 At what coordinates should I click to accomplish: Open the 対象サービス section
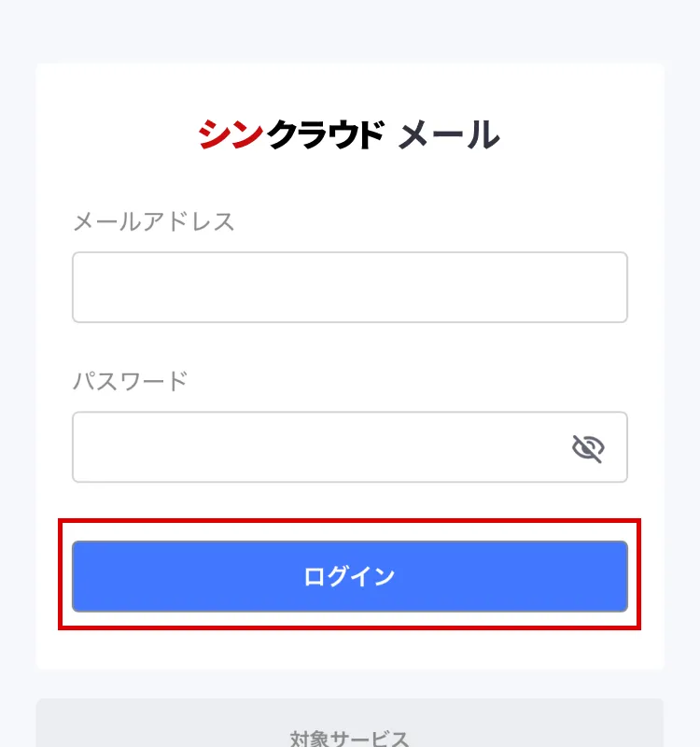click(350, 723)
